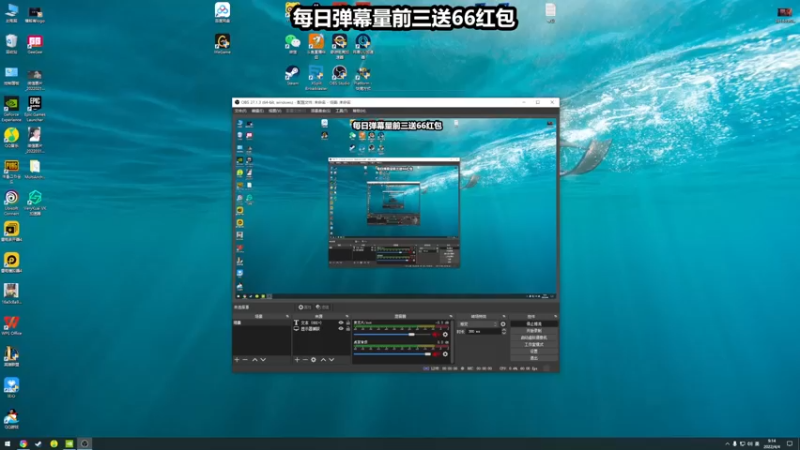The image size is (800, 450).
Task: Move selected source down with arrow
Action: click(x=332, y=360)
